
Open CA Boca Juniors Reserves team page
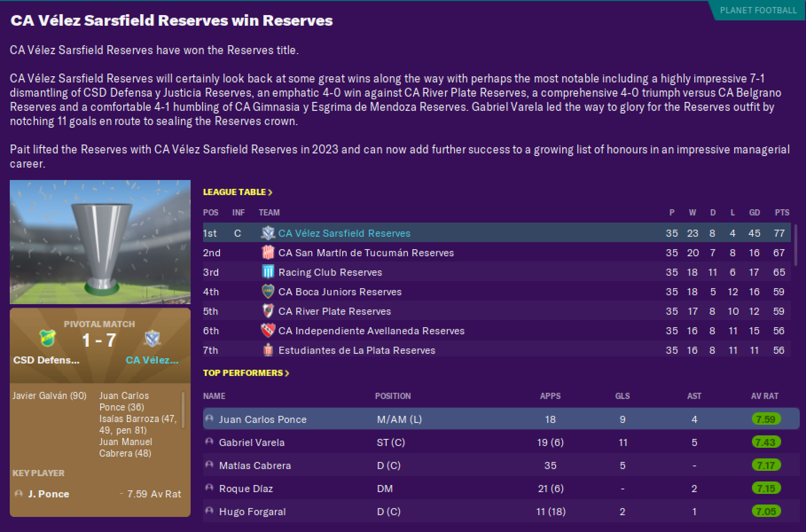[340, 292]
